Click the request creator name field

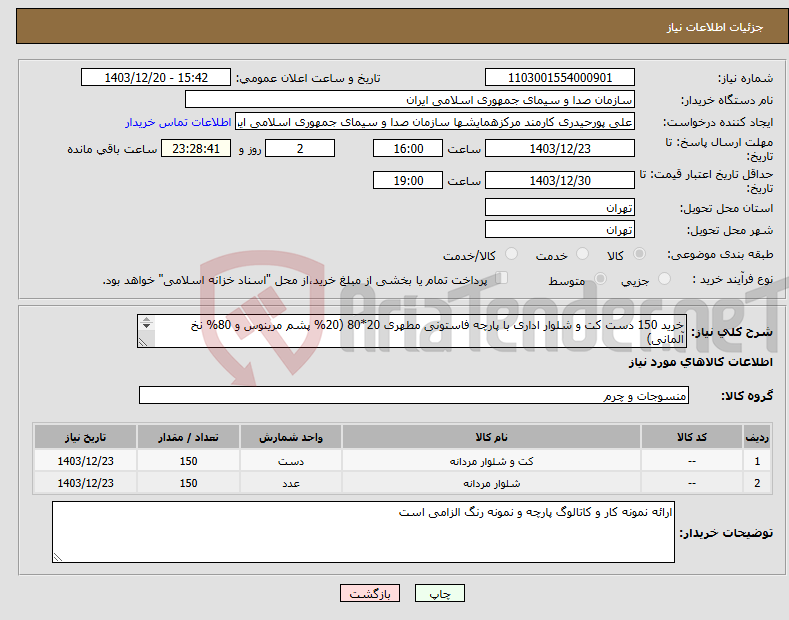tap(435, 122)
